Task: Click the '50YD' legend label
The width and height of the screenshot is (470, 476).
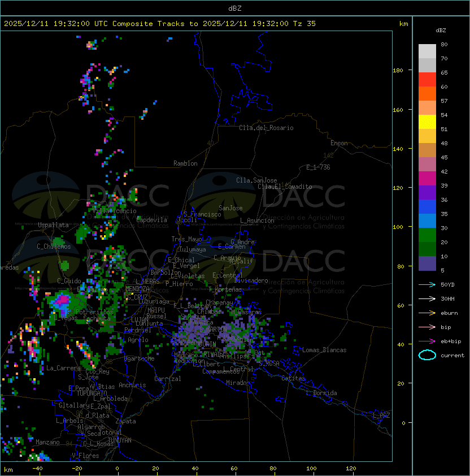Action: pos(447,284)
